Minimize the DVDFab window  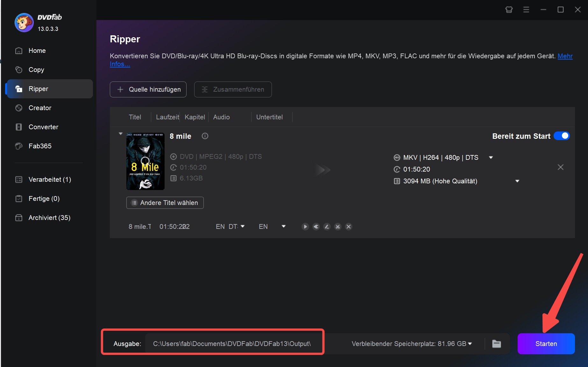[543, 10]
